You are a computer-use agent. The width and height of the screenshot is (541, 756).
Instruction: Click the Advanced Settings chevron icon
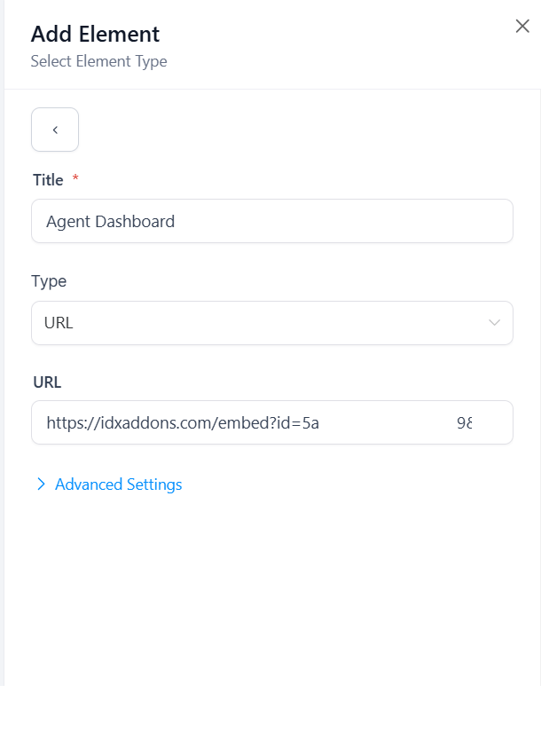coord(41,484)
